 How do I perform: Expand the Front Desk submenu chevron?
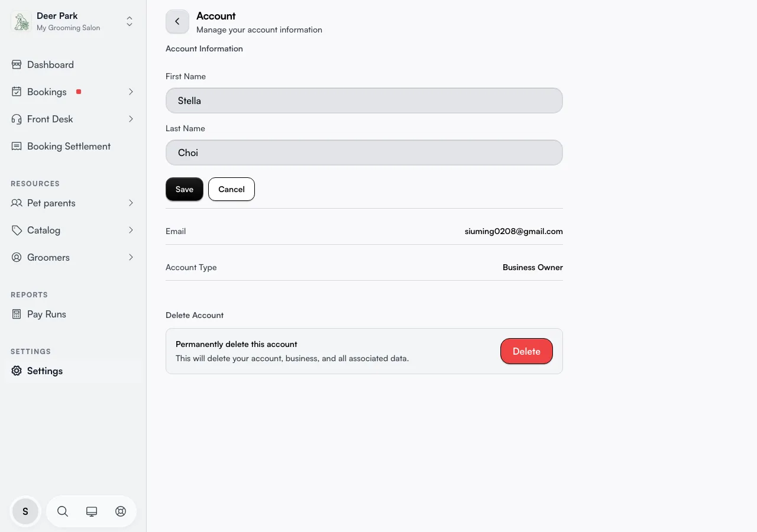click(x=131, y=119)
